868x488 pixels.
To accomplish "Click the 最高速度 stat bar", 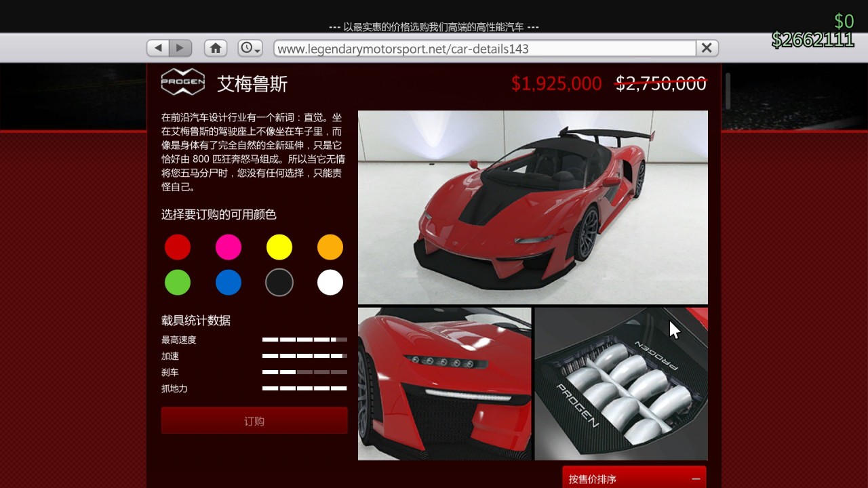I will pyautogui.click(x=304, y=340).
